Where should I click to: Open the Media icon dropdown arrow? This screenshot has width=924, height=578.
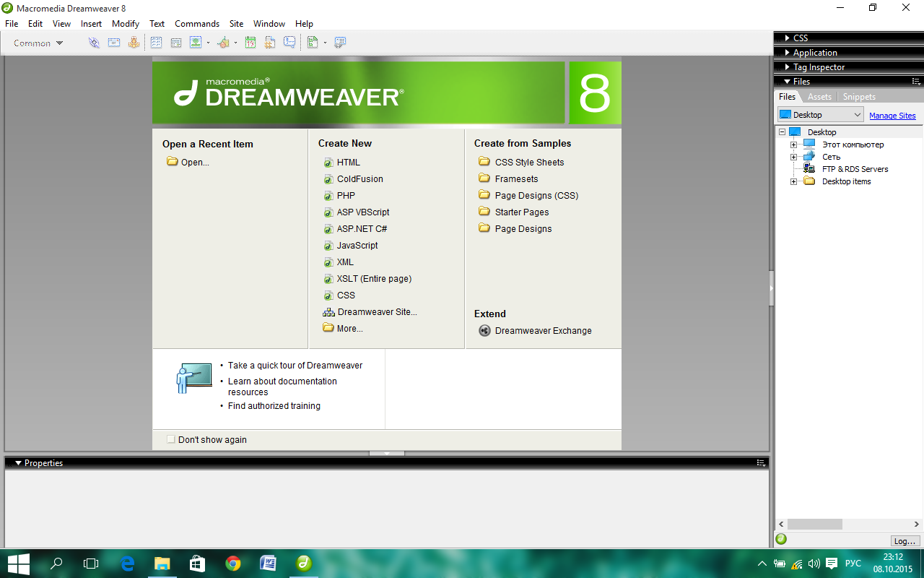point(235,43)
